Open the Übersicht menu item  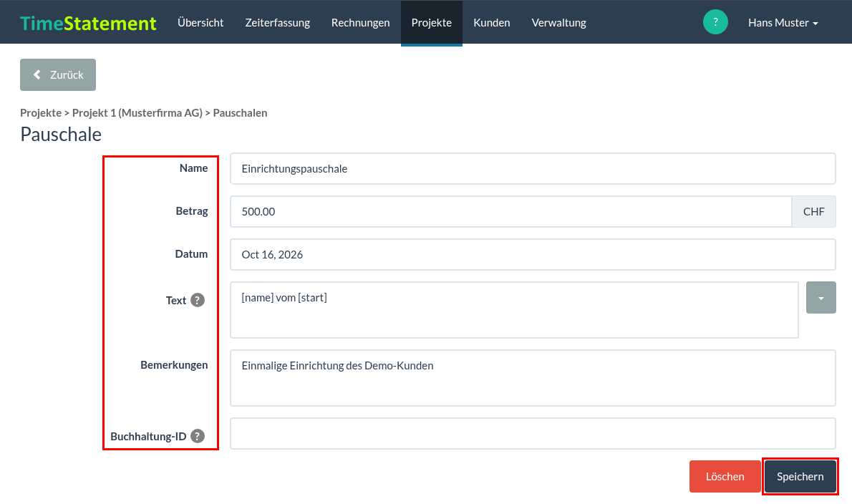click(200, 23)
